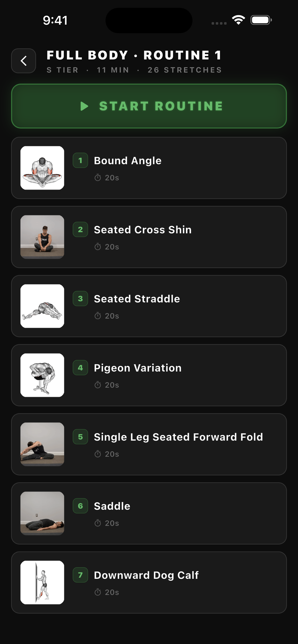The image size is (298, 644).
Task: Start the Full Body routine
Action: tap(149, 106)
